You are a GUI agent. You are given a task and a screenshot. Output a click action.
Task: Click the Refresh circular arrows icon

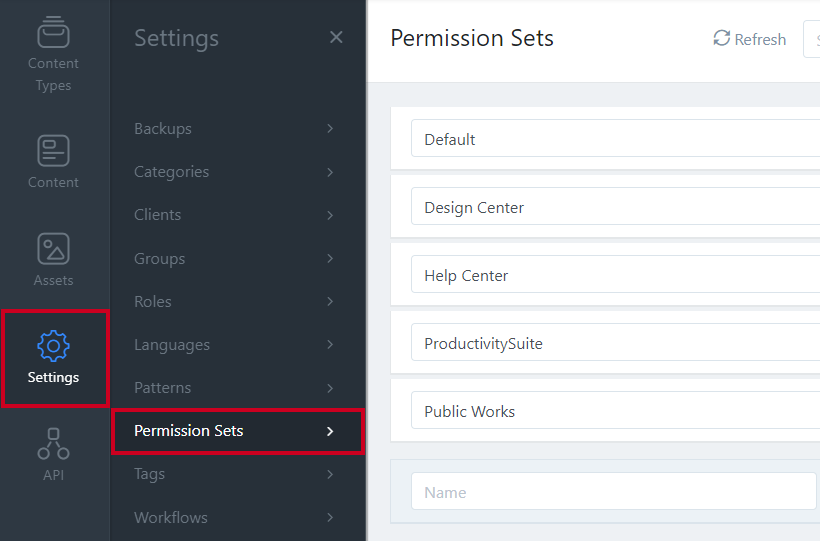[x=722, y=38]
